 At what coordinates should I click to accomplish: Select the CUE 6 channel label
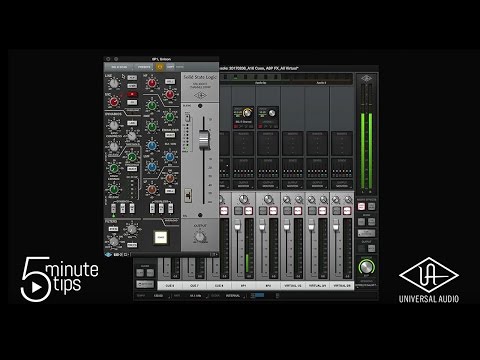170,286
